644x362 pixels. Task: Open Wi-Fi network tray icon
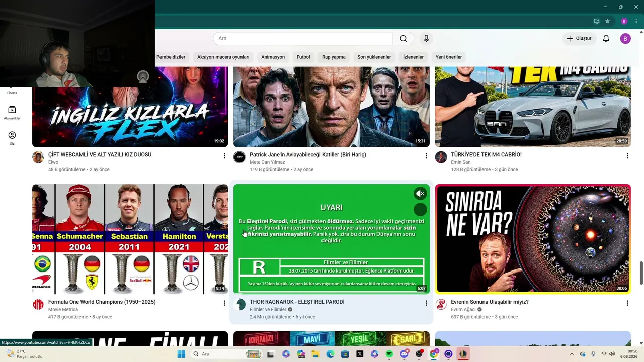coord(604,354)
